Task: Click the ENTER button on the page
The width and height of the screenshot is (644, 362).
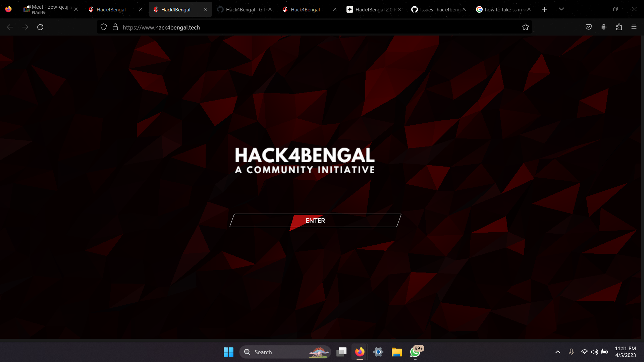Action: click(x=315, y=221)
